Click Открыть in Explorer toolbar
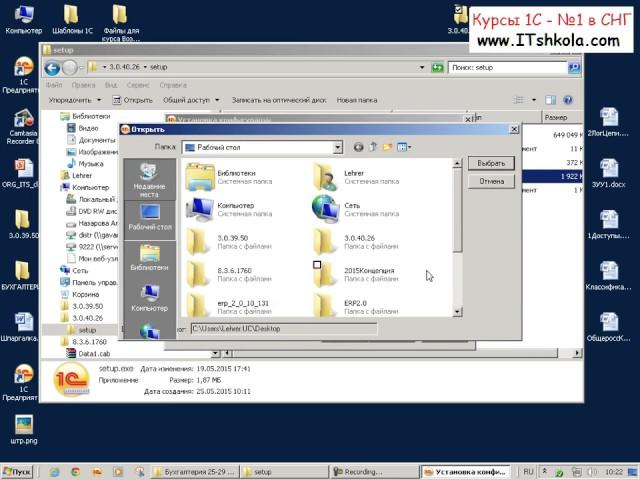640x480 pixels. tap(132, 100)
